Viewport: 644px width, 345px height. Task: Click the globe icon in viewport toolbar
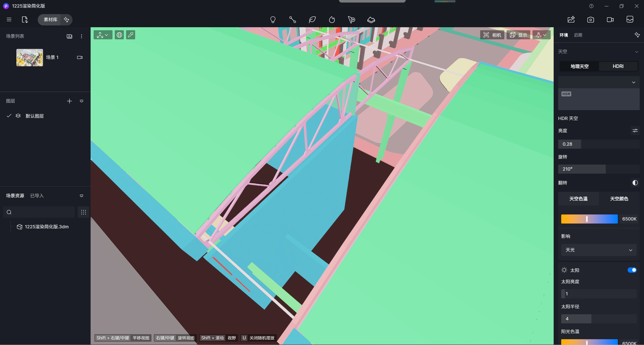pos(119,35)
